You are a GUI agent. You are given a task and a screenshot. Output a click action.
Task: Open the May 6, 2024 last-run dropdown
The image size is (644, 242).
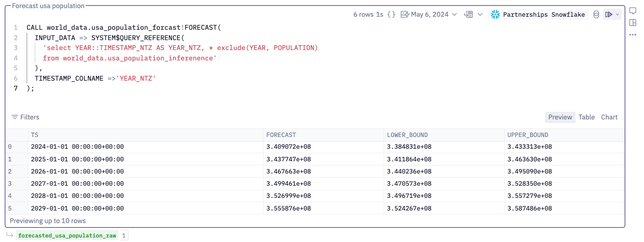pos(428,14)
